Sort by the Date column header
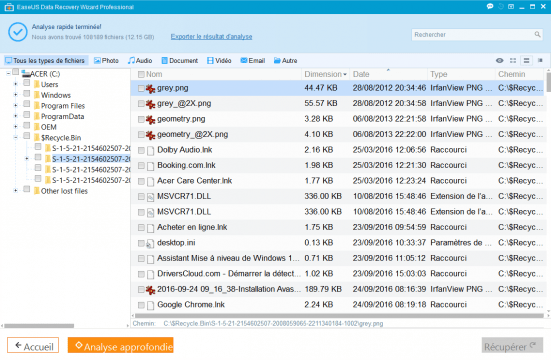 tap(388, 74)
